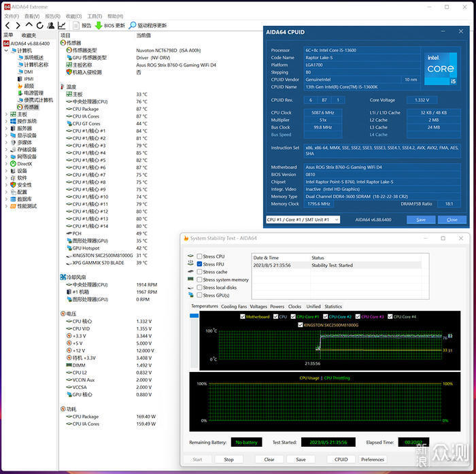Enable the Stress GPU(s) checkbox
This screenshot has width=476, height=474.
tap(199, 295)
